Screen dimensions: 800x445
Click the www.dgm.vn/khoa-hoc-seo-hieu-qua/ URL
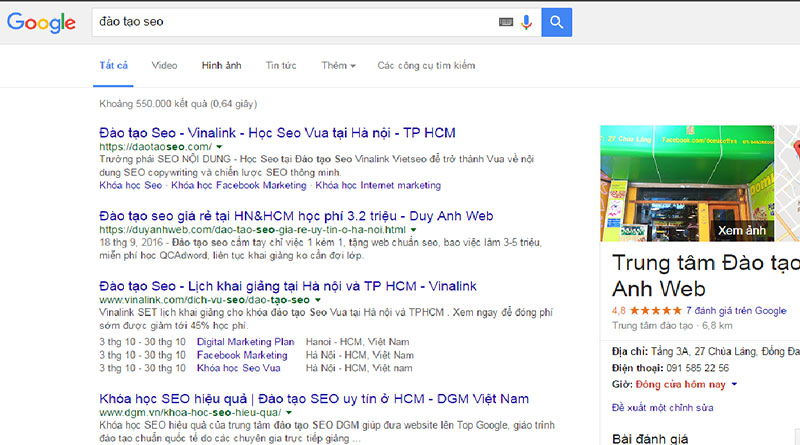tap(190, 412)
